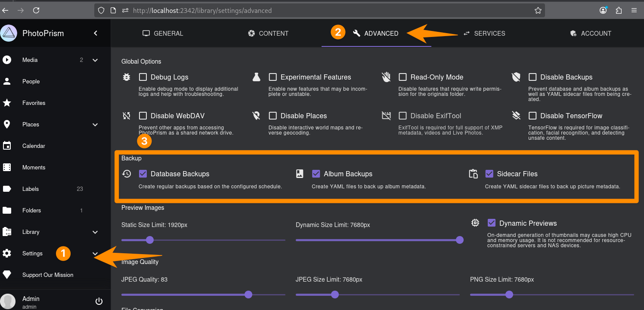Expand the Library submenu chevron
644x310 pixels.
95,232
